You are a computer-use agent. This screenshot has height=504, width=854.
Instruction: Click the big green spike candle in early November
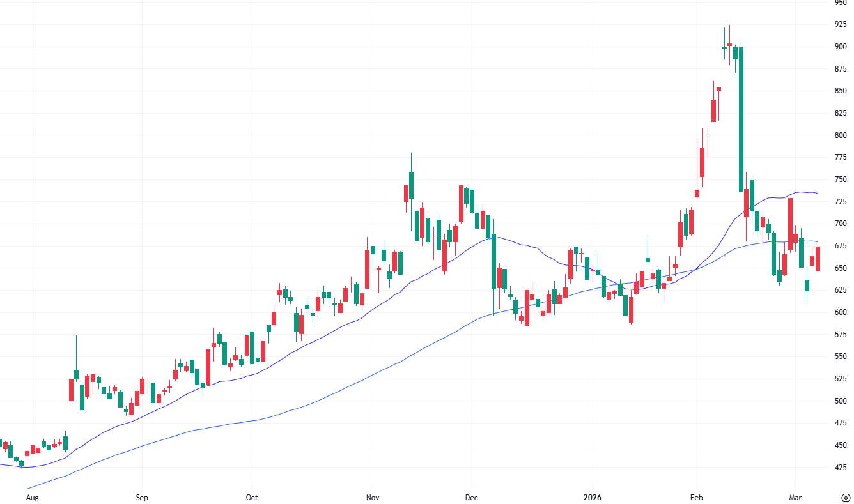pos(410,185)
